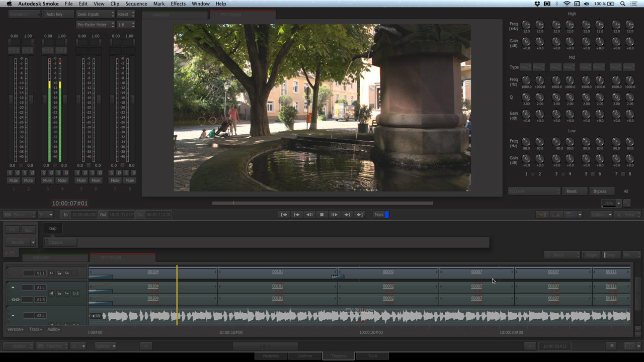Viewport: 644px width, 362px height.
Task: Solo audio channel 3 in mixer
Action: 44,173
